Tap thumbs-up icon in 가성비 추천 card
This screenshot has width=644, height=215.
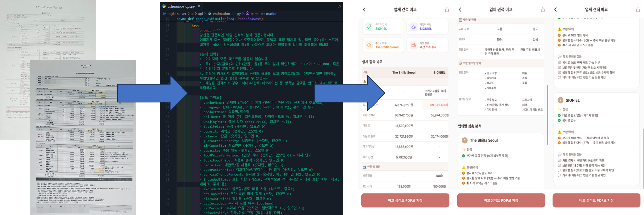click(x=413, y=27)
